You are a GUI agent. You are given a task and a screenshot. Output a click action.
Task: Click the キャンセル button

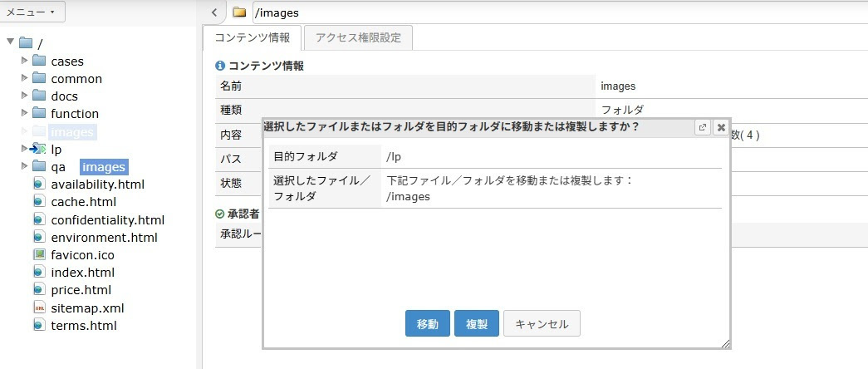click(542, 323)
